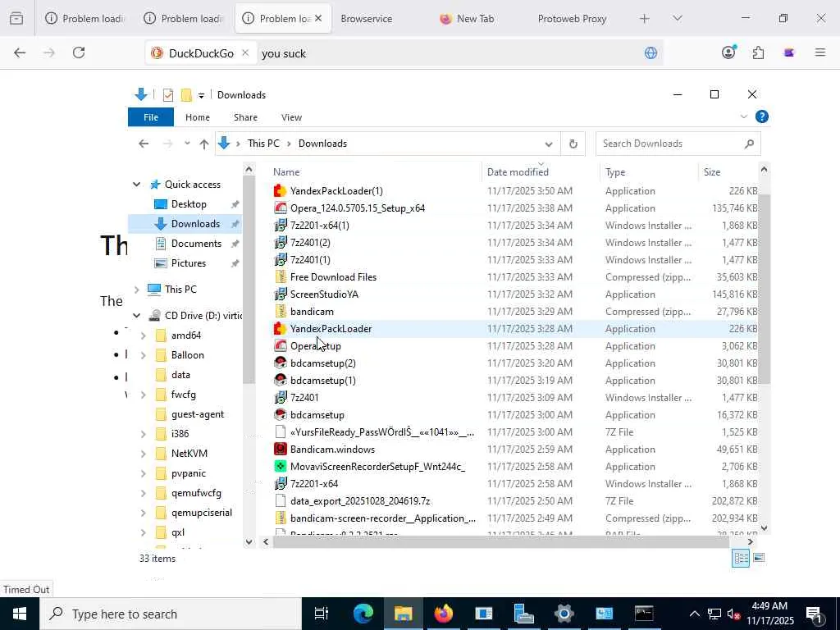This screenshot has height=630, width=840.
Task: Click the taskbar search box
Action: (171, 614)
